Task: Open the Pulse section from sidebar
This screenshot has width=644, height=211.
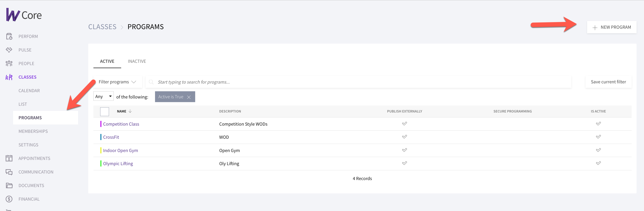Action: (x=9, y=49)
